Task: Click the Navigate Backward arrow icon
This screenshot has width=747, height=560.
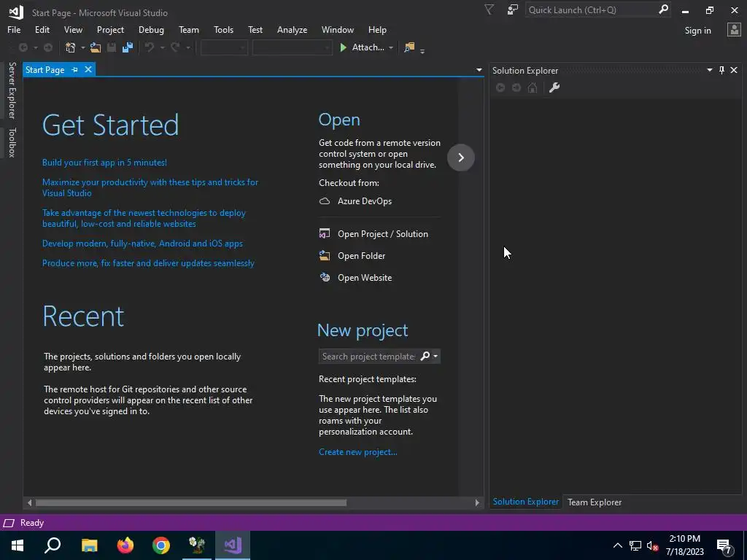Action: [x=23, y=47]
